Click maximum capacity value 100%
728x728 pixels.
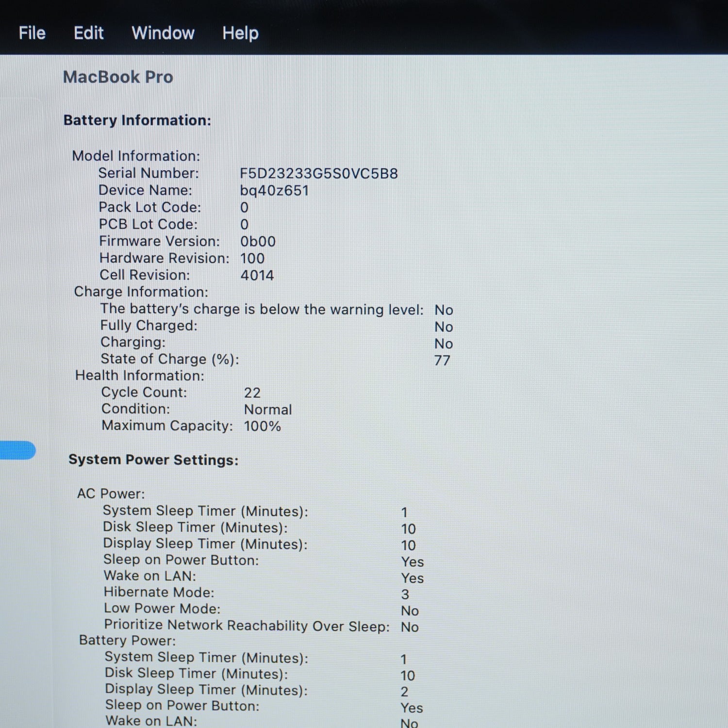point(263,426)
